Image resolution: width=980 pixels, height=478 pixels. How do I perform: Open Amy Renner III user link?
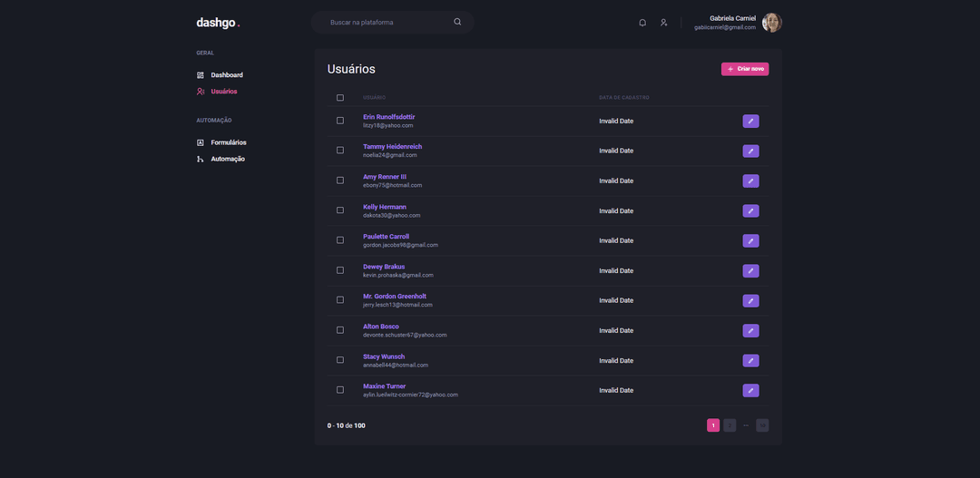click(385, 177)
